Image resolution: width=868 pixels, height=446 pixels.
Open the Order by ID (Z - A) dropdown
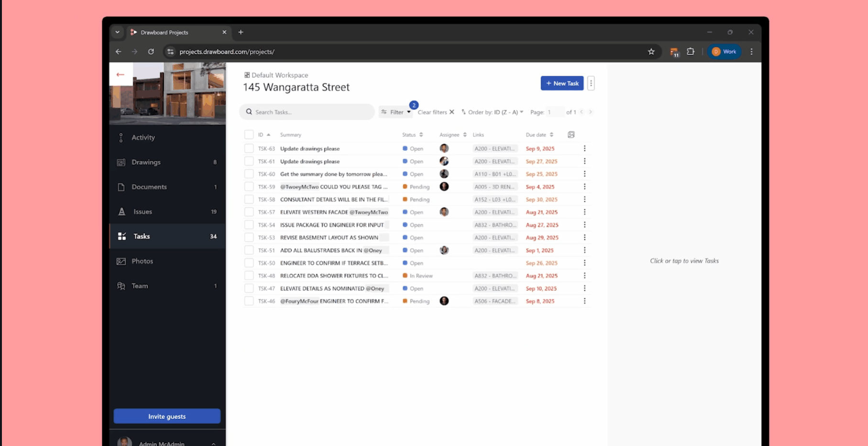493,112
